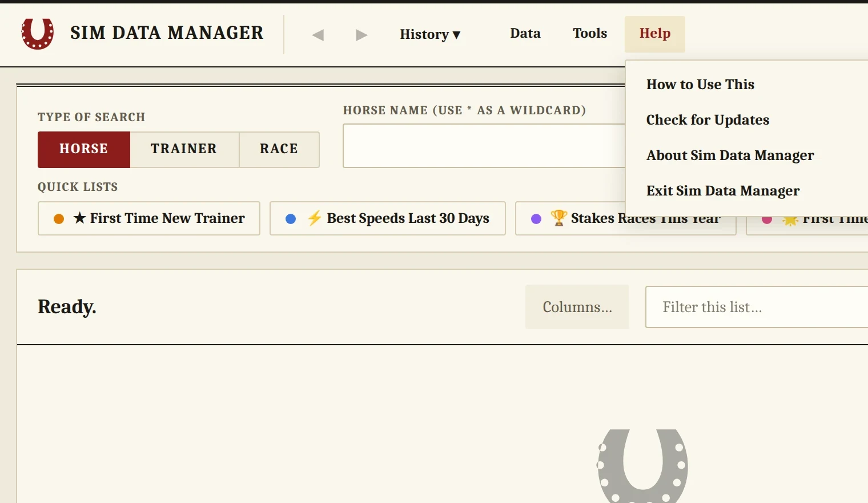The height and width of the screenshot is (503, 868).
Task: Click the Ready. status text
Action: (67, 307)
